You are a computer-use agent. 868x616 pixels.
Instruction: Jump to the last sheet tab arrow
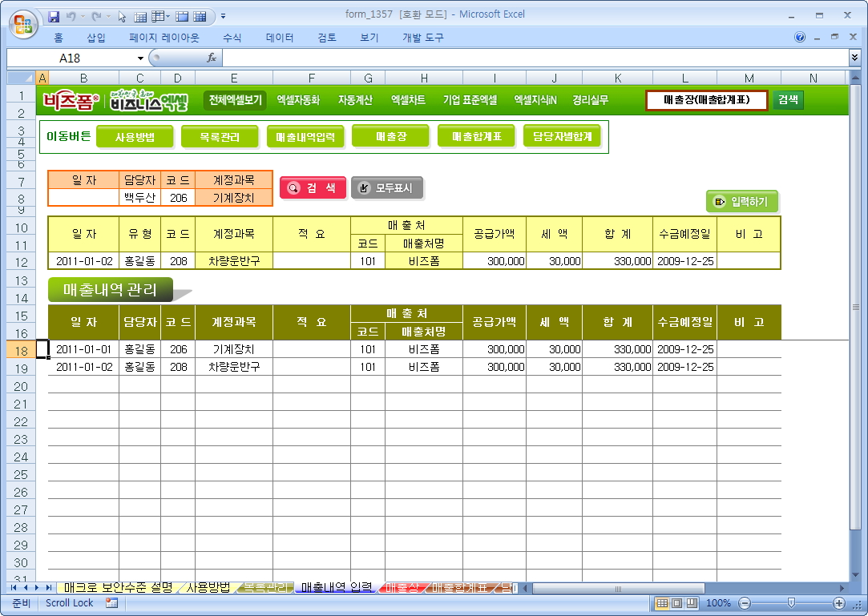tap(49, 588)
